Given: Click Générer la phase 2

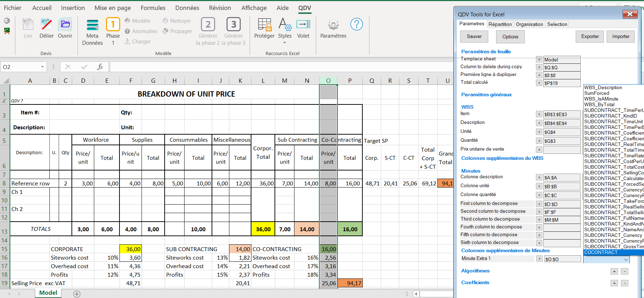Looking at the screenshot, I should point(208,31).
